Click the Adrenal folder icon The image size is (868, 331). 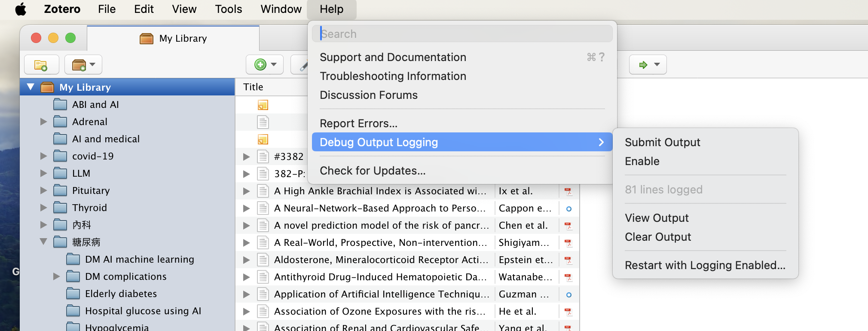click(60, 122)
